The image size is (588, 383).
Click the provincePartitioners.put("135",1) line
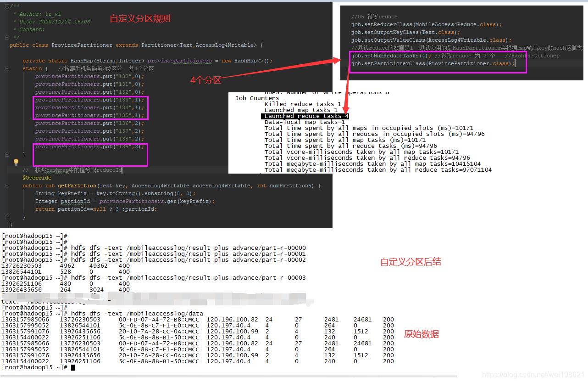coord(90,115)
